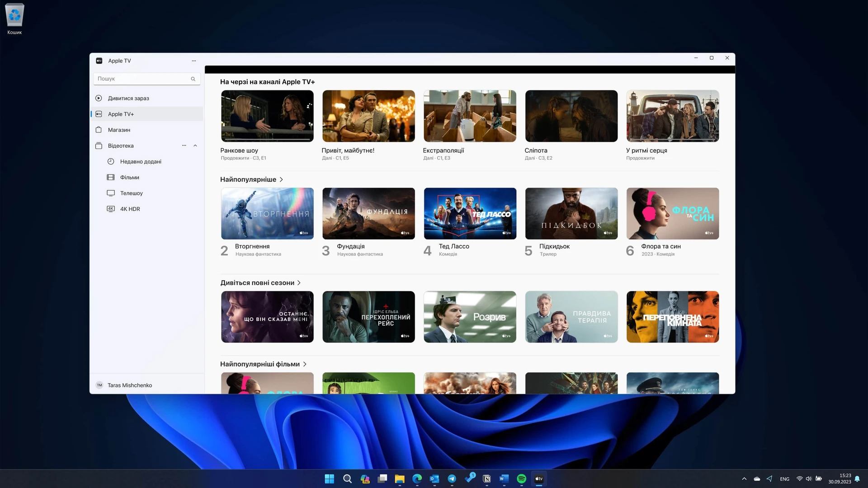The image size is (868, 488).
Task: Open taskbar Search icon
Action: [347, 479]
